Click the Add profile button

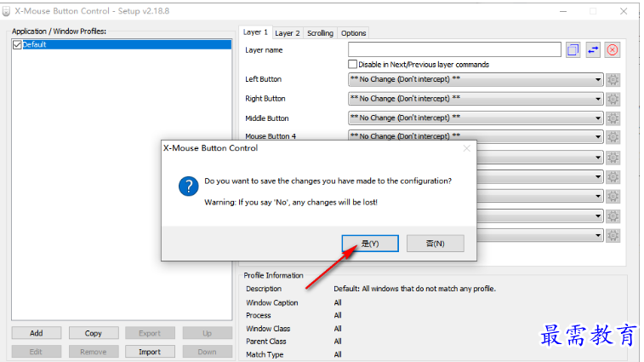[x=36, y=333]
